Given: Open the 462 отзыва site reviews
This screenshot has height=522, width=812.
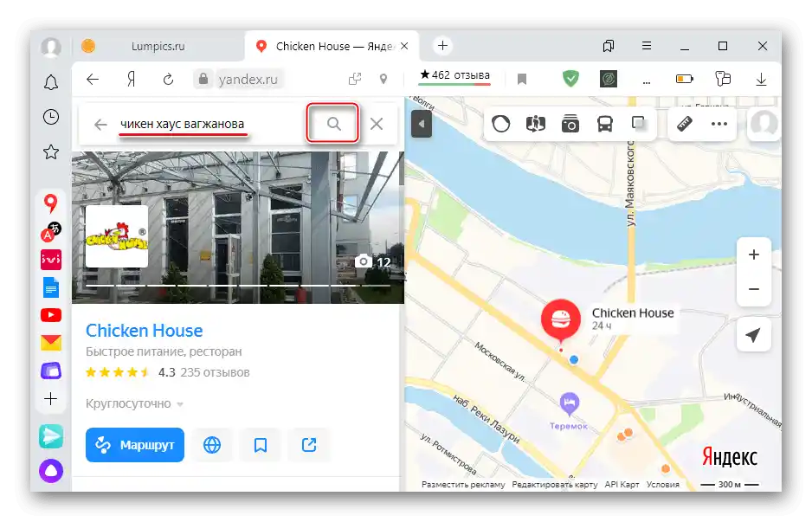Looking at the screenshot, I should 454,75.
